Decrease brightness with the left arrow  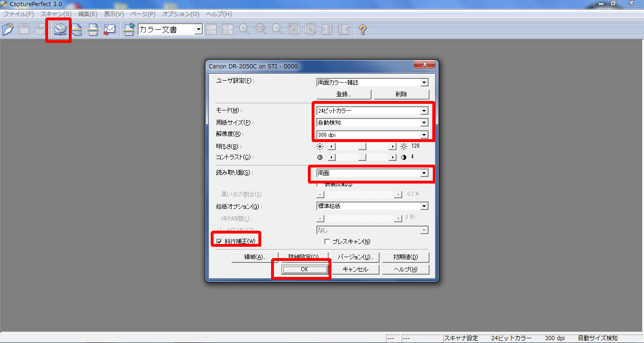(331, 146)
